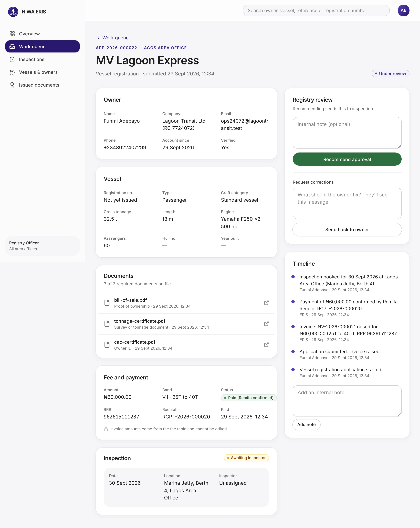Open the Overview grid icon
The image size is (420, 528).
pos(12,34)
